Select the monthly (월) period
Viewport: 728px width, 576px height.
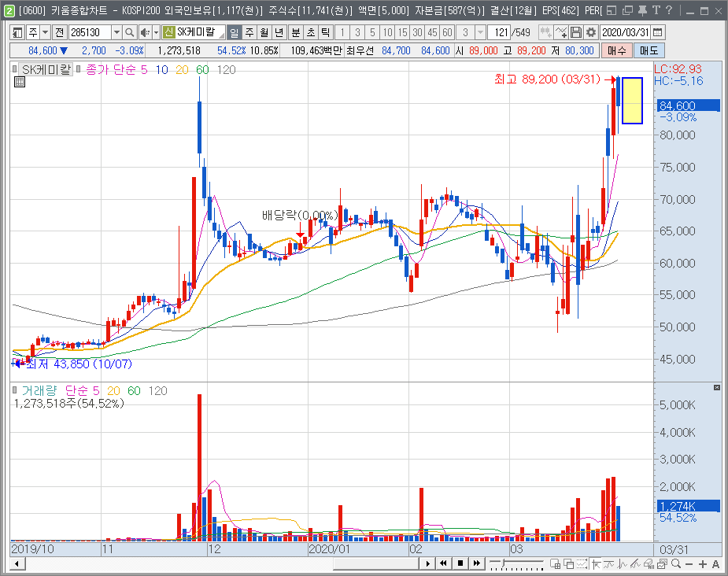(264, 32)
